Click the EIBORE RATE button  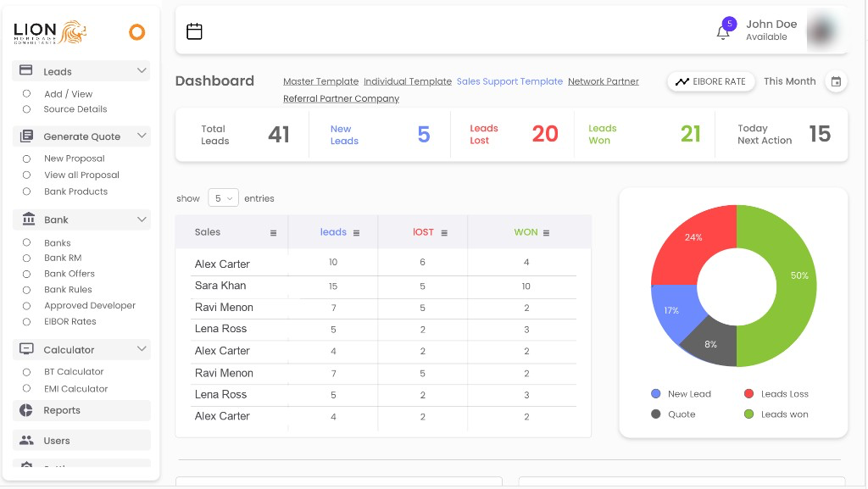coord(711,82)
